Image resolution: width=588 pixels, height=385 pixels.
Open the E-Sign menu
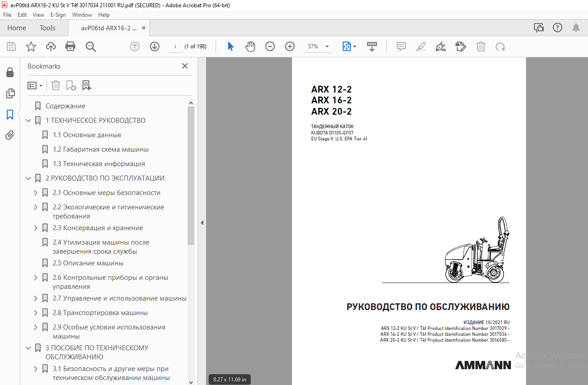(58, 15)
